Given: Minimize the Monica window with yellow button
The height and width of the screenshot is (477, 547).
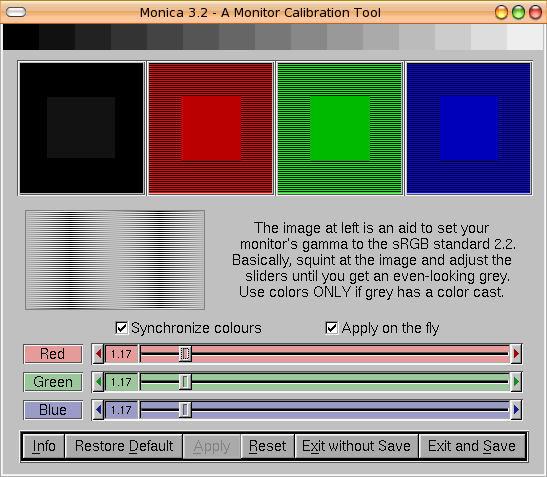Looking at the screenshot, I should (501, 13).
